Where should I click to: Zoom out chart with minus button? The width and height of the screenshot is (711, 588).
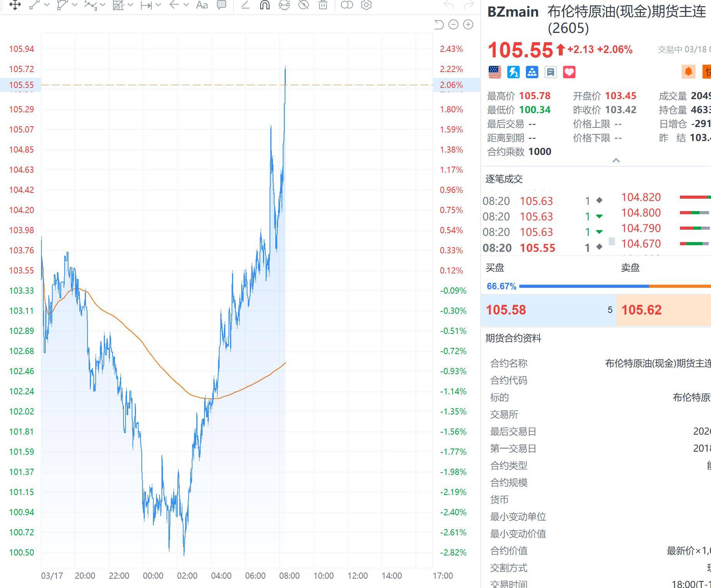tap(453, 25)
